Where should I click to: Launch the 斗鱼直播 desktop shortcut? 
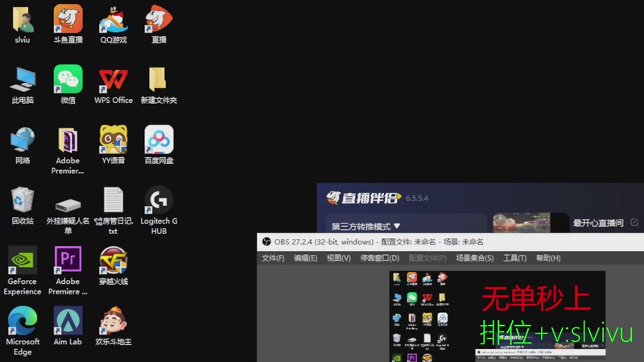point(68,19)
